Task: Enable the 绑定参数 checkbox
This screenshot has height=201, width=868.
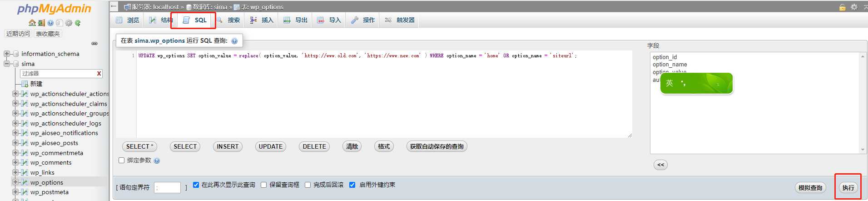Action: pos(121,161)
